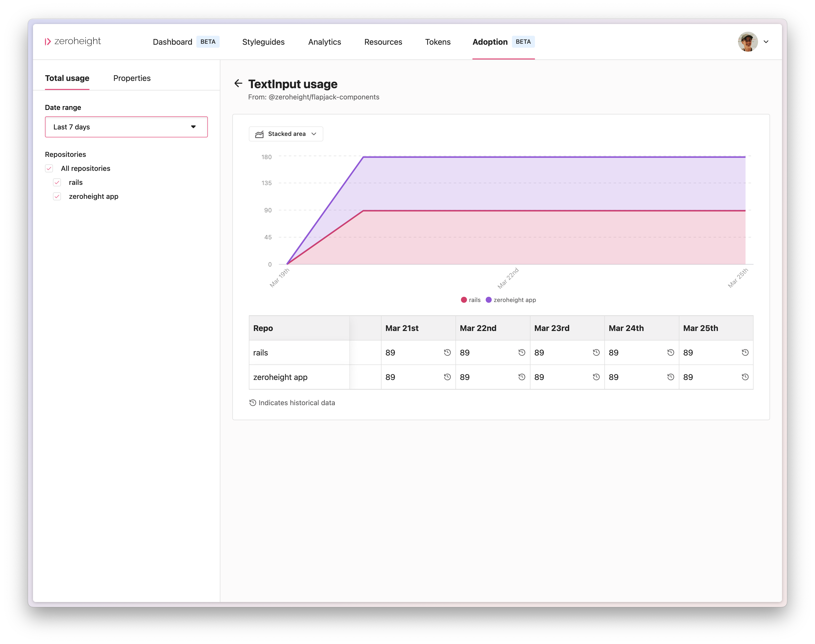Screen dimensions: 815x644
Task: Uncheck the rails repository checkbox
Action: coord(57,183)
